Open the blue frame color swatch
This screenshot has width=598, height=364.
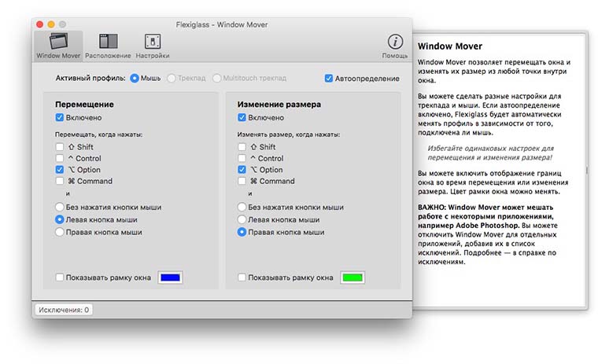(170, 278)
